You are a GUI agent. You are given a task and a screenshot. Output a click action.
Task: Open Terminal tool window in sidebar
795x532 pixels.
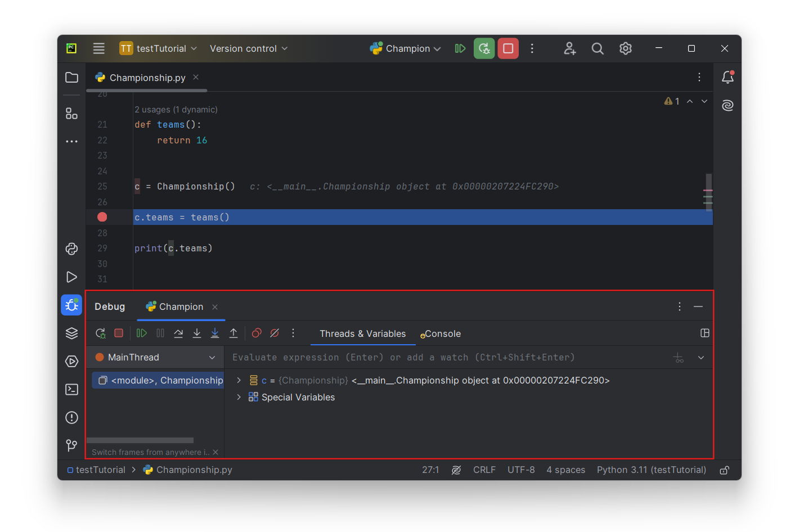pos(71,389)
